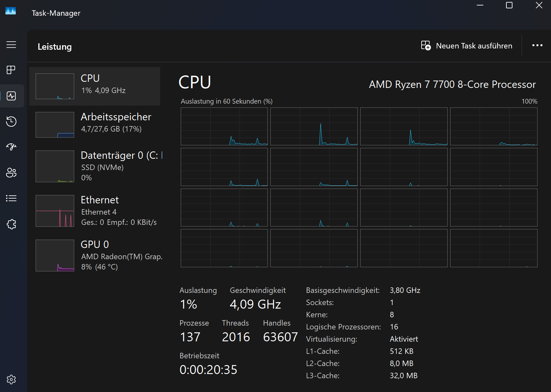Open the Users page icon
This screenshot has height=392, width=551.
pos(11,173)
